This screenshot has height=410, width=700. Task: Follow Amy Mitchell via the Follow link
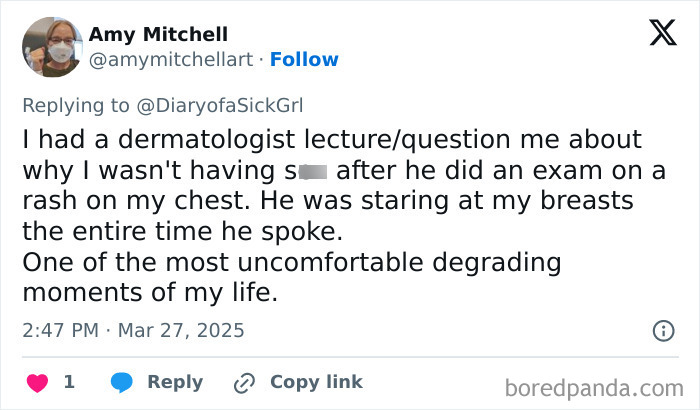pos(303,59)
